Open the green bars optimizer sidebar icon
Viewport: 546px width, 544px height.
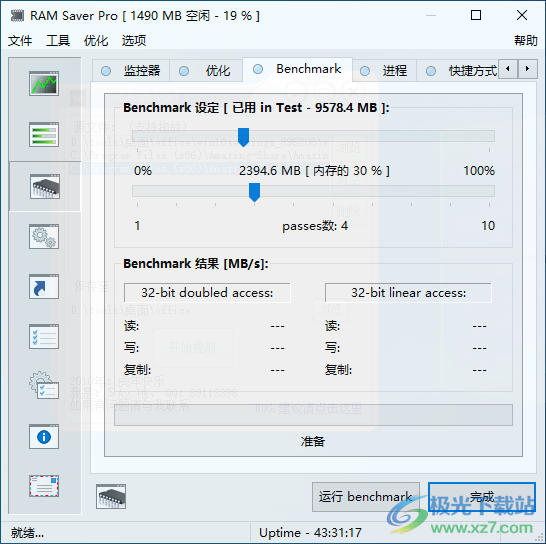coord(44,135)
